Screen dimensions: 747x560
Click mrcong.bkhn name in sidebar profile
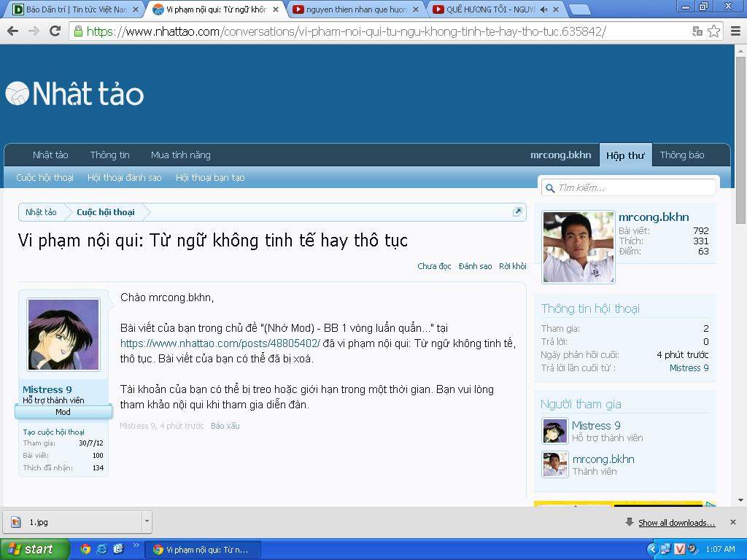pyautogui.click(x=654, y=217)
